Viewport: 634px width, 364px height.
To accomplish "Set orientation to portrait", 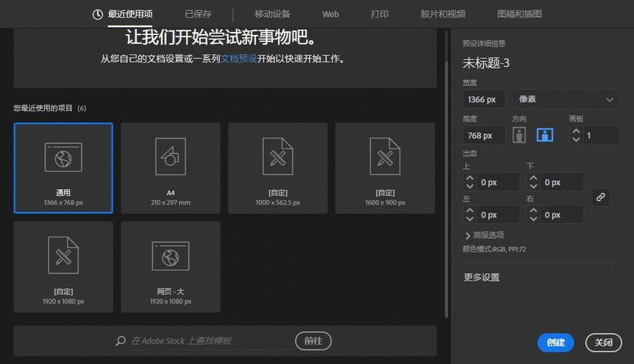I will (519, 135).
